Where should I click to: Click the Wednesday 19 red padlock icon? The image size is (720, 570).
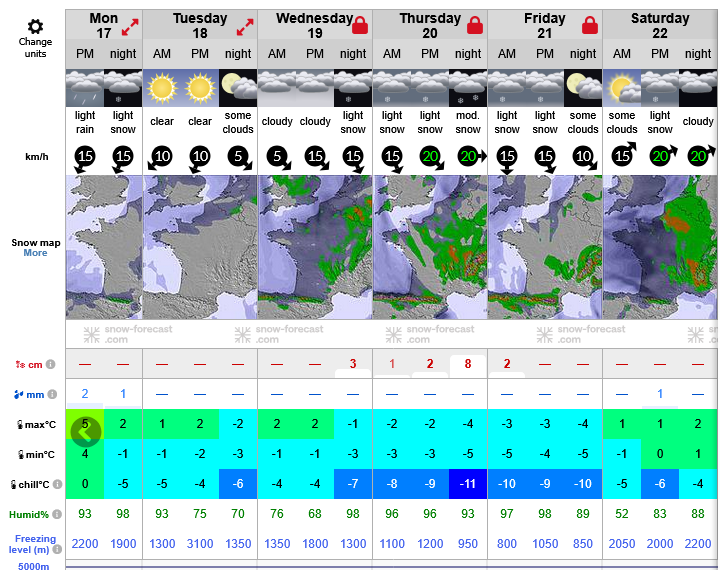tap(360, 25)
